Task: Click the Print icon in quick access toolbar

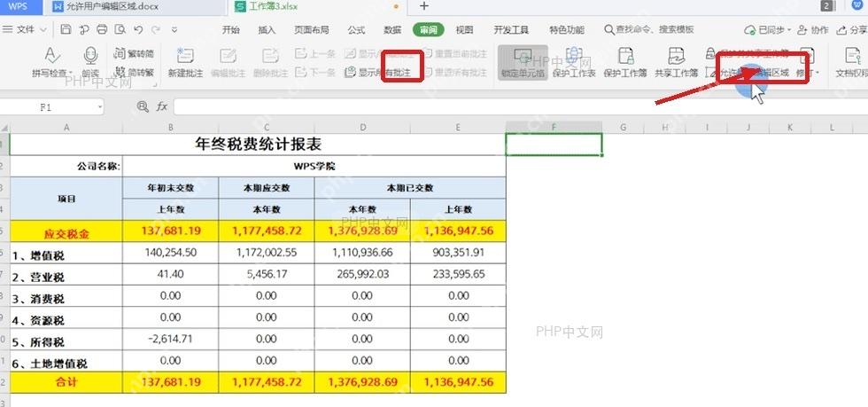Action: click(102, 29)
